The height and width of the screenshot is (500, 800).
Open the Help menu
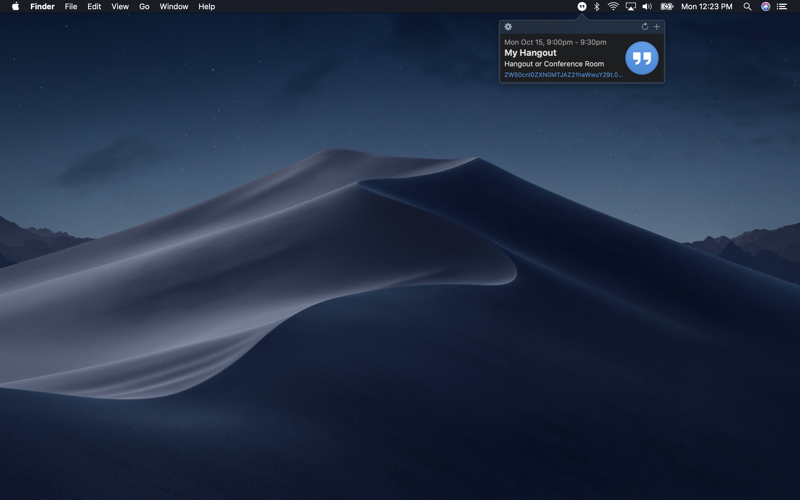click(207, 7)
